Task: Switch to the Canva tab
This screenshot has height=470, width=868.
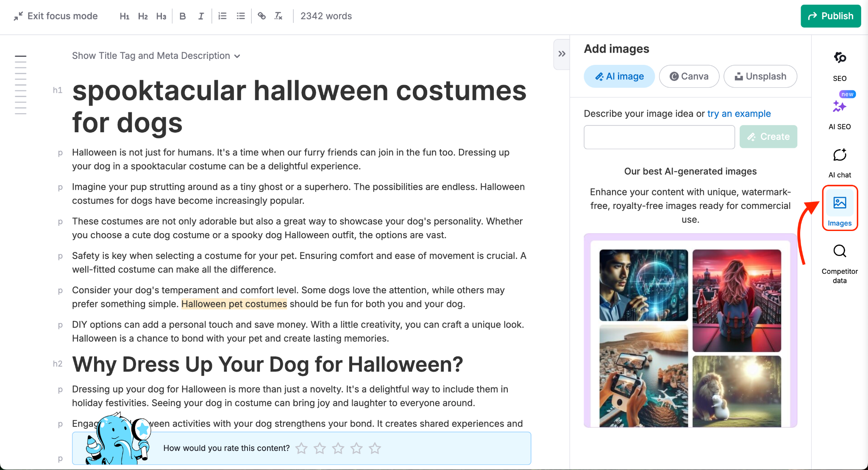Action: coord(689,76)
